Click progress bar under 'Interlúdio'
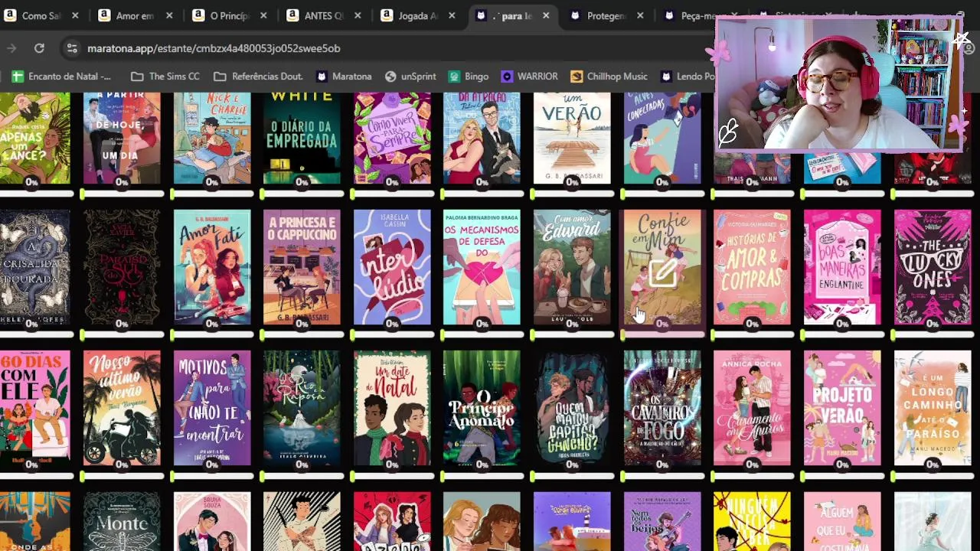 pyautogui.click(x=394, y=335)
